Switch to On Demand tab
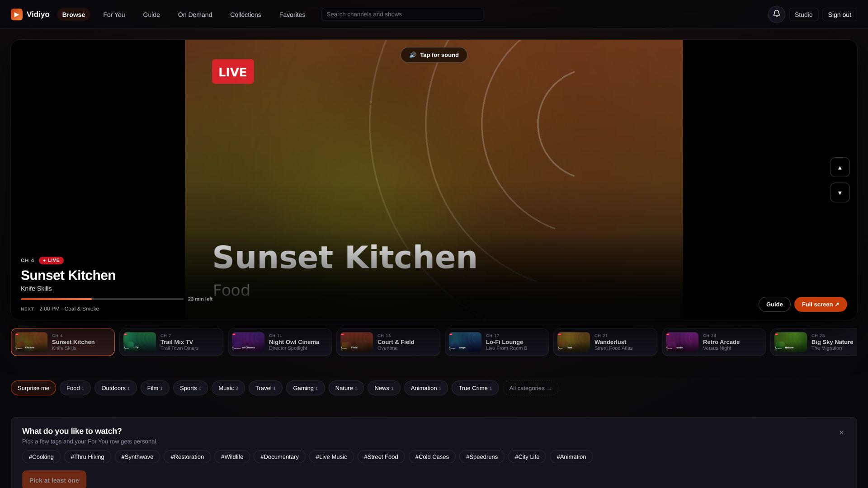The image size is (868, 488). [195, 14]
